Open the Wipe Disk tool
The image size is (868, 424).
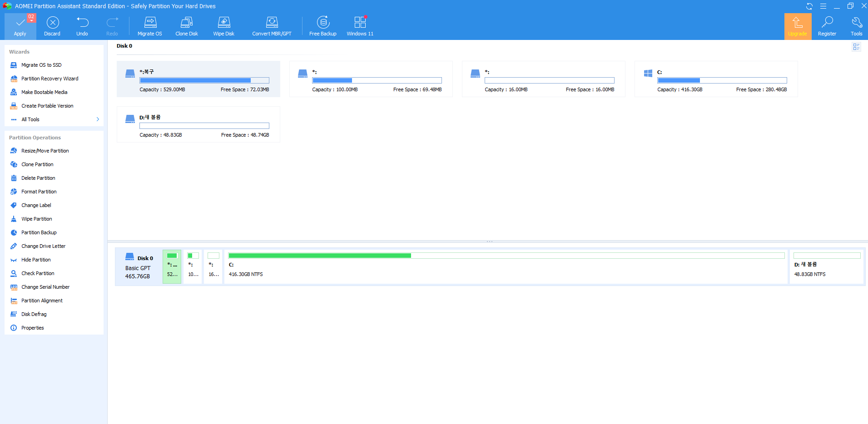pos(224,26)
